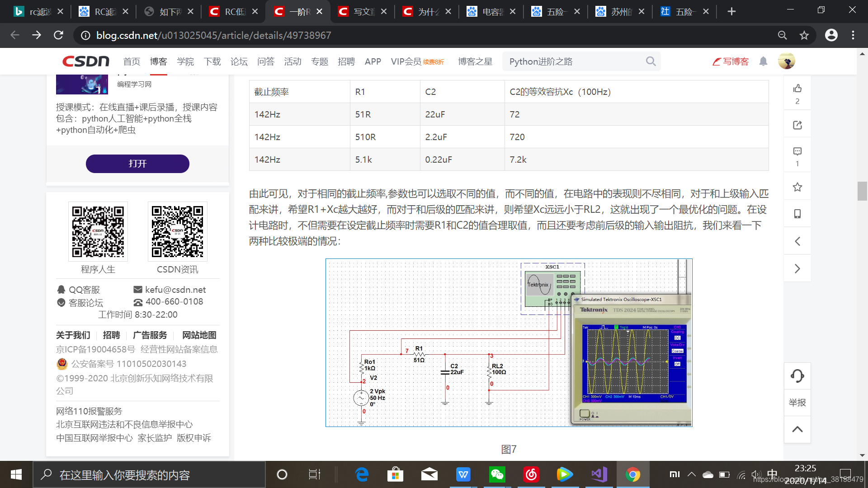Favorite the article with the star icon
Viewport: 868px width, 488px height.
pos(797,187)
